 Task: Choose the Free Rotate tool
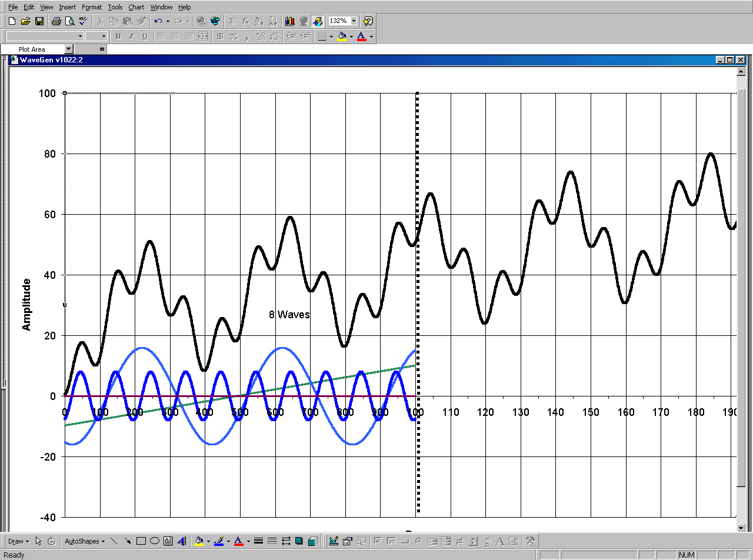pyautogui.click(x=51, y=541)
